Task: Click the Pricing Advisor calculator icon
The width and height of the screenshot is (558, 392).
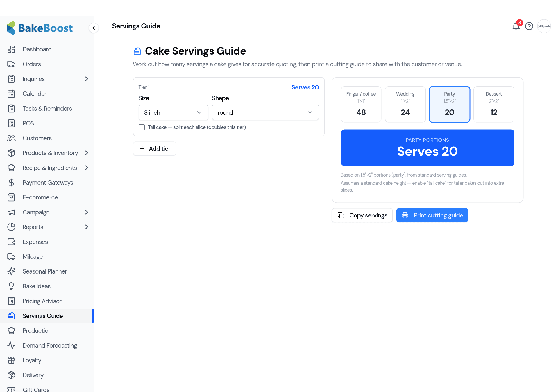Action: tap(11, 301)
